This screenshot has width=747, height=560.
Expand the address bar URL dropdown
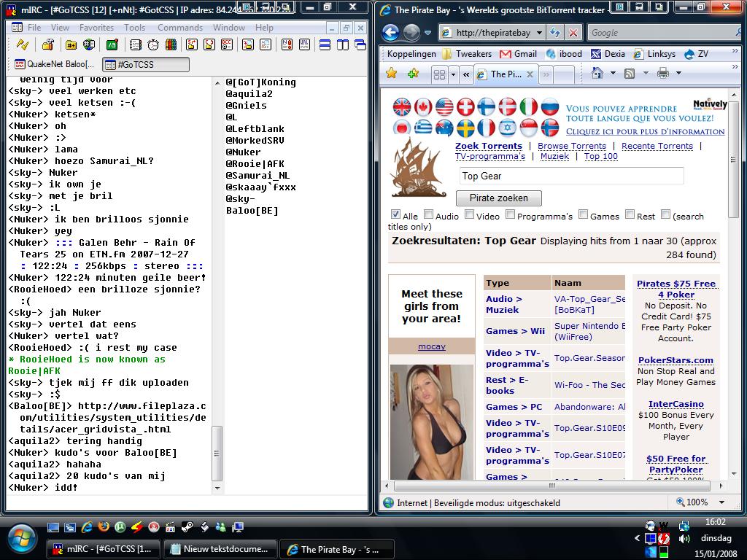[539, 33]
